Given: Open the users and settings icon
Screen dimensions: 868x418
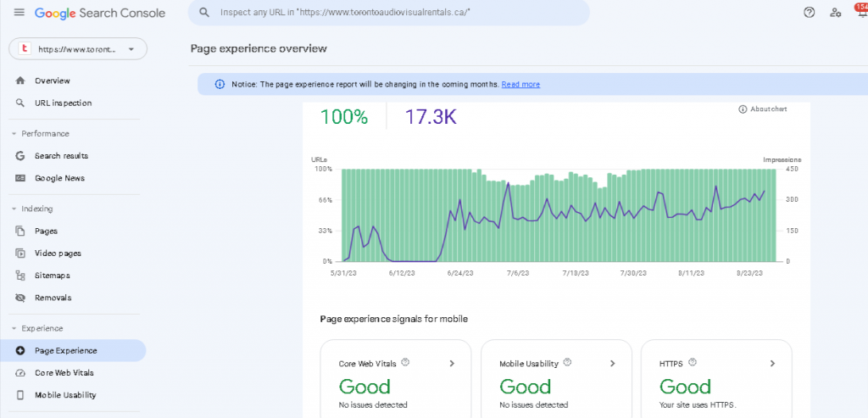Looking at the screenshot, I should 835,12.
